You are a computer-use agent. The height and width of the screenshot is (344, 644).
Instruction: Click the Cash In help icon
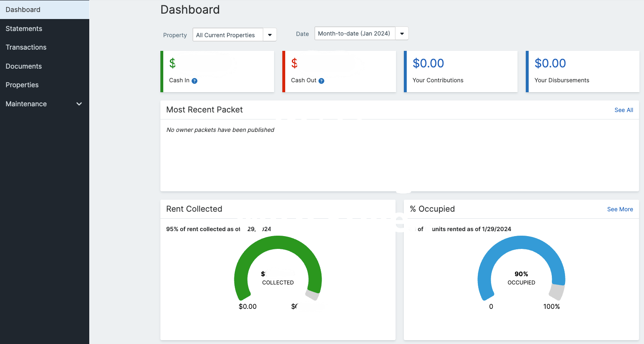194,81
